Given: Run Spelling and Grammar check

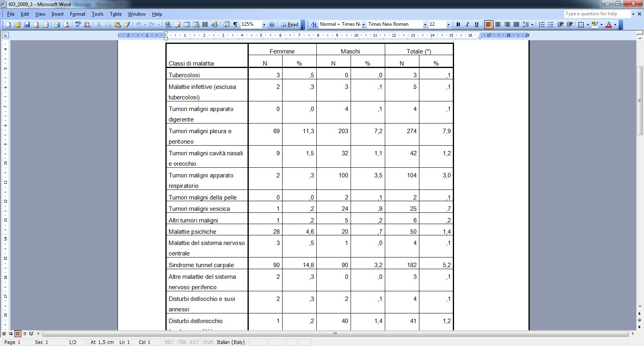Looking at the screenshot, I should pyautogui.click(x=78, y=25).
